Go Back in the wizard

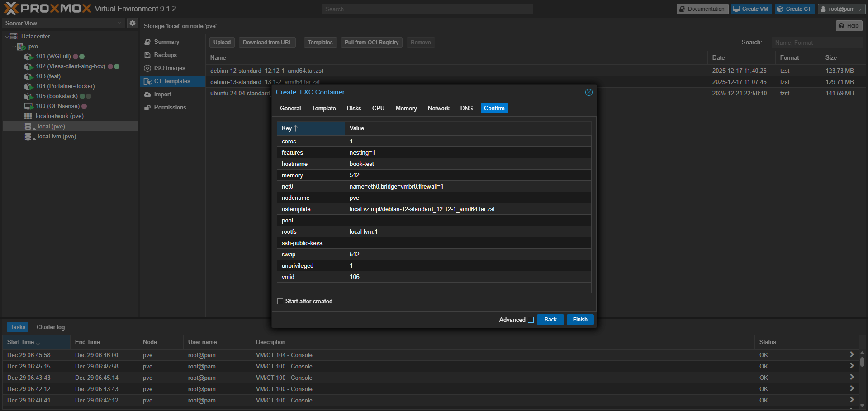(550, 320)
